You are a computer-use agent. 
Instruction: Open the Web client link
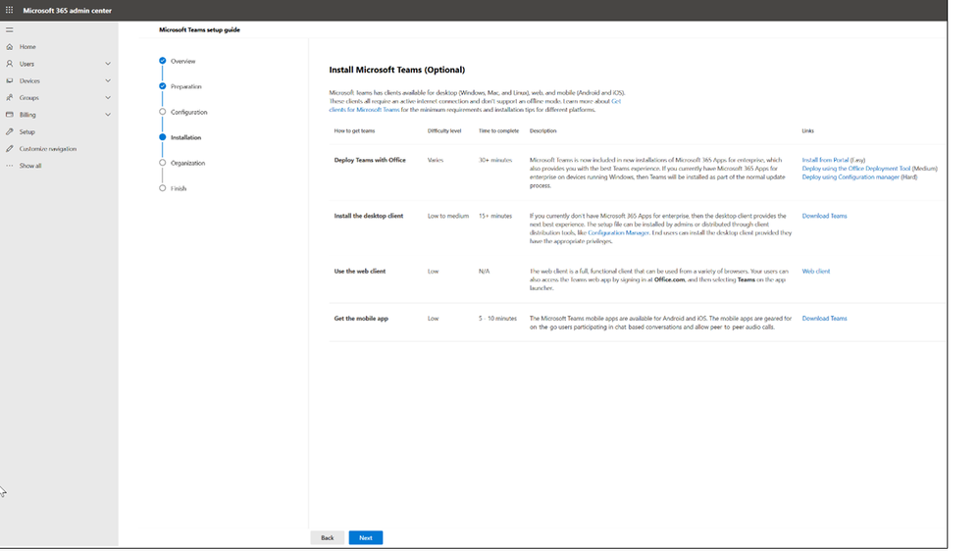[815, 272]
